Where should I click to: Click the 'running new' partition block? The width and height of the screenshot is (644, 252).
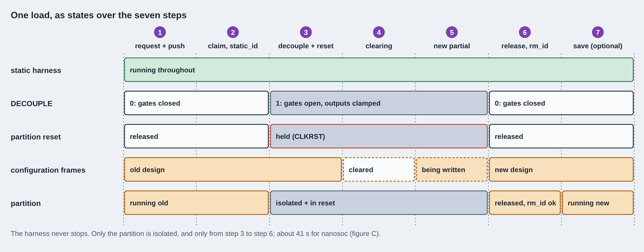click(x=598, y=203)
